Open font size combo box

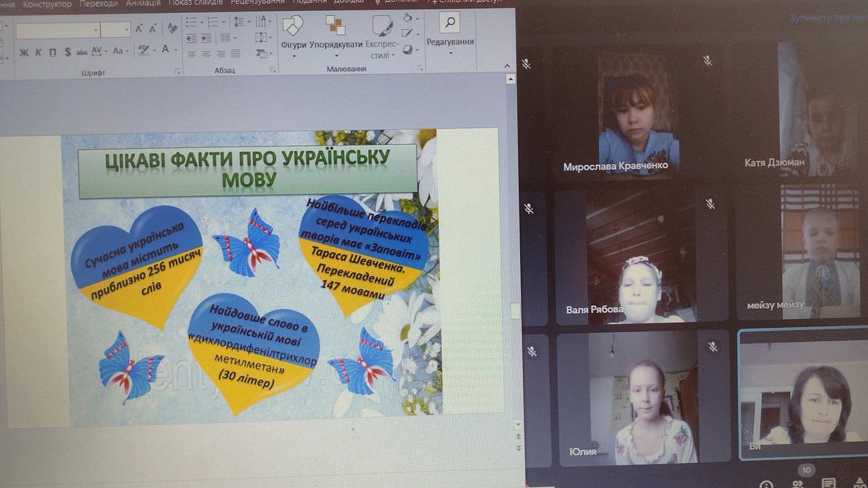click(115, 30)
